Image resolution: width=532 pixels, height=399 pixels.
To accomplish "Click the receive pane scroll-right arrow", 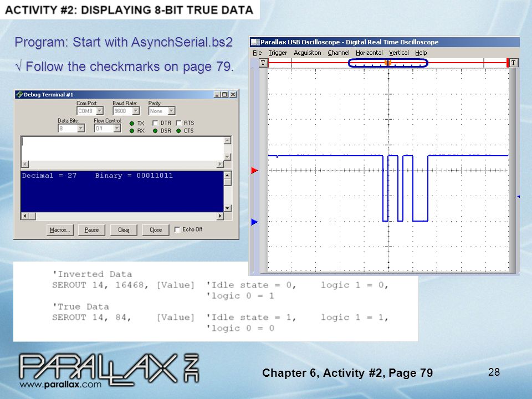I will click(x=220, y=216).
